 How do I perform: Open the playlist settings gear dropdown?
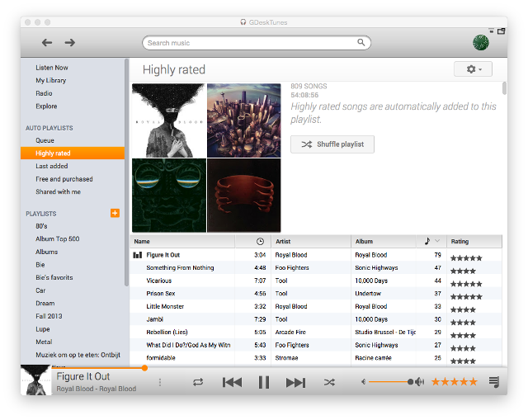(473, 69)
